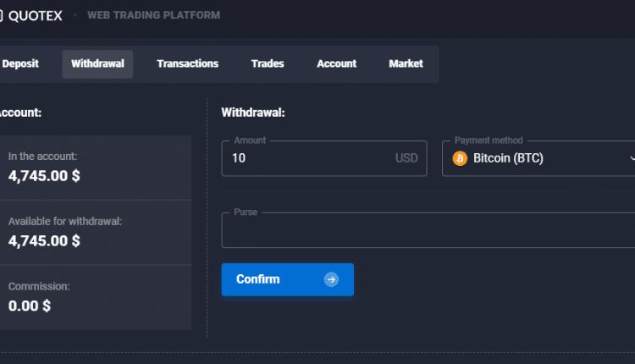Open the Account tab

[x=336, y=63]
